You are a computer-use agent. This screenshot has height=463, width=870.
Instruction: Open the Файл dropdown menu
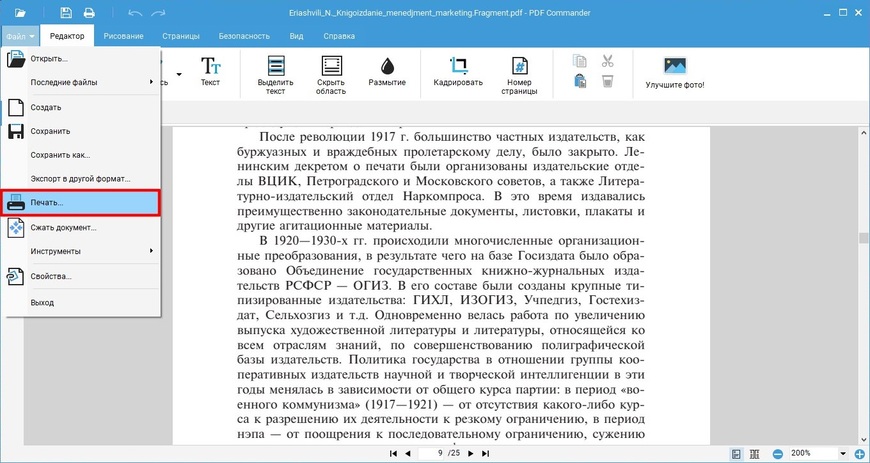pos(21,36)
